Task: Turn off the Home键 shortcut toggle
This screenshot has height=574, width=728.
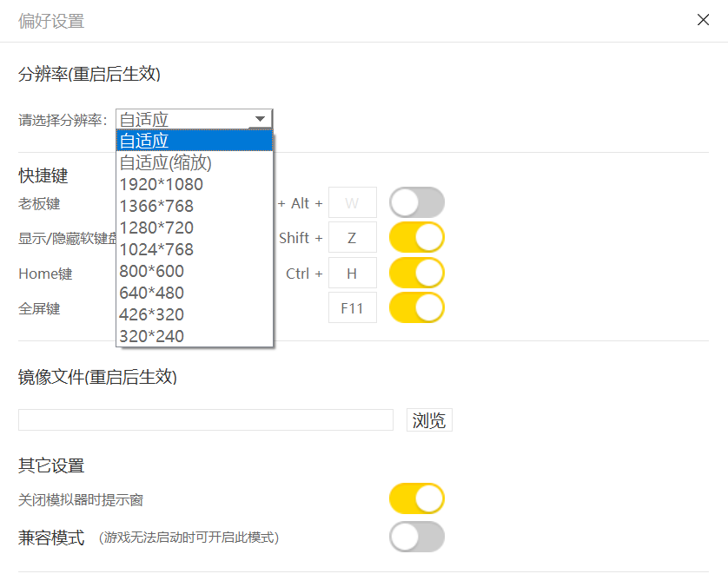Action: click(416, 273)
